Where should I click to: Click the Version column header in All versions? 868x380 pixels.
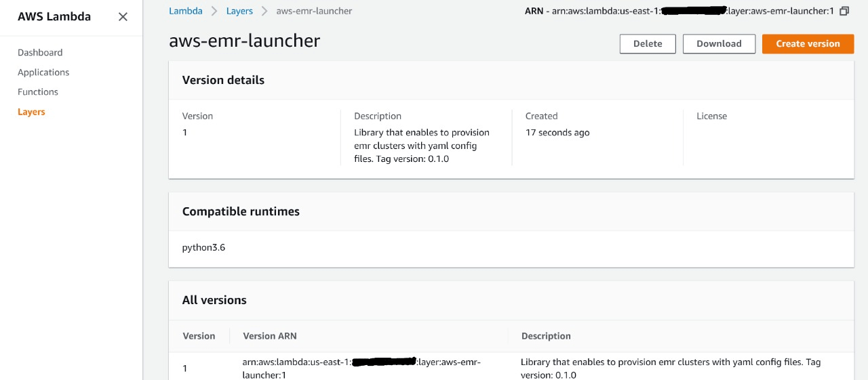(199, 335)
